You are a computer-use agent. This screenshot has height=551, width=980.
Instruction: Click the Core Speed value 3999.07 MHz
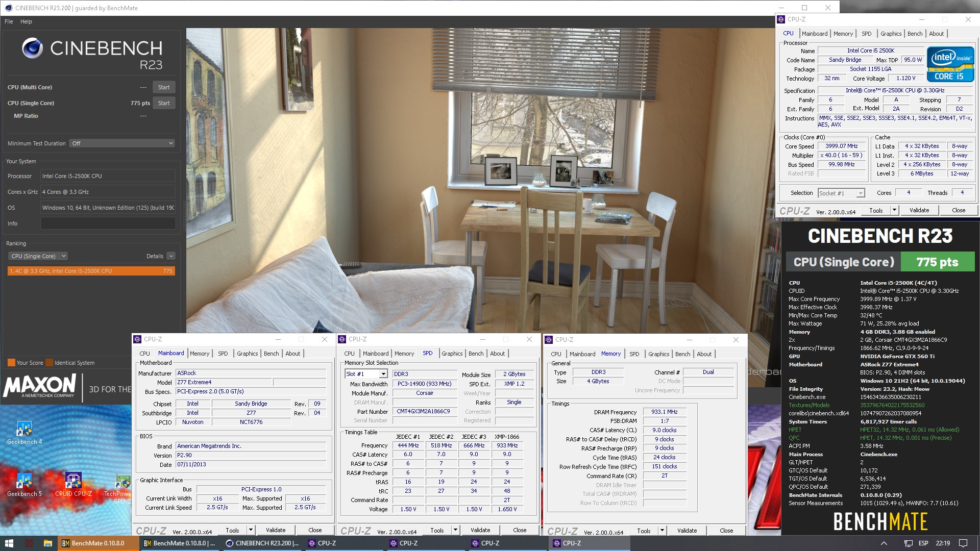point(842,146)
